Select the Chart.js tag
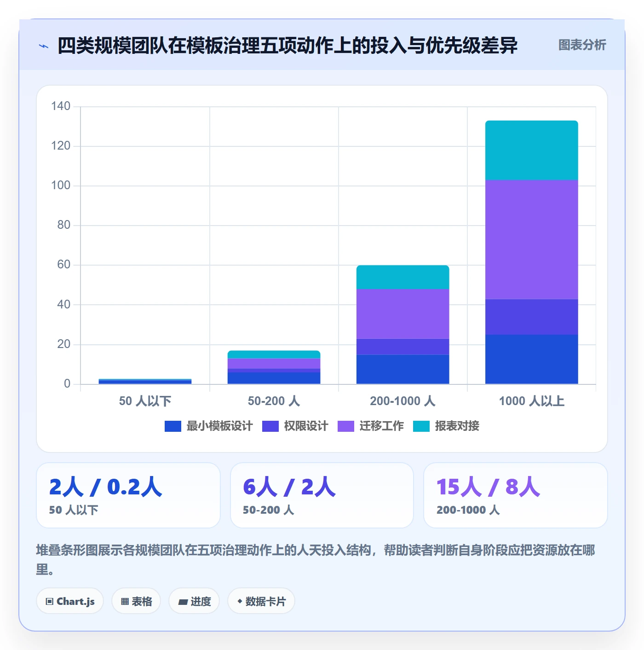The width and height of the screenshot is (644, 650). [x=70, y=601]
